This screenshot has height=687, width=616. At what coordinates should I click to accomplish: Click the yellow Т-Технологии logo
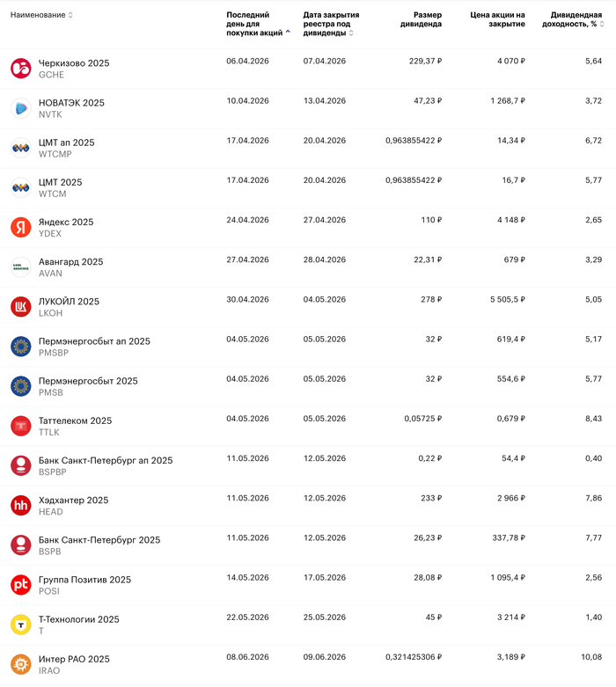click(x=20, y=625)
